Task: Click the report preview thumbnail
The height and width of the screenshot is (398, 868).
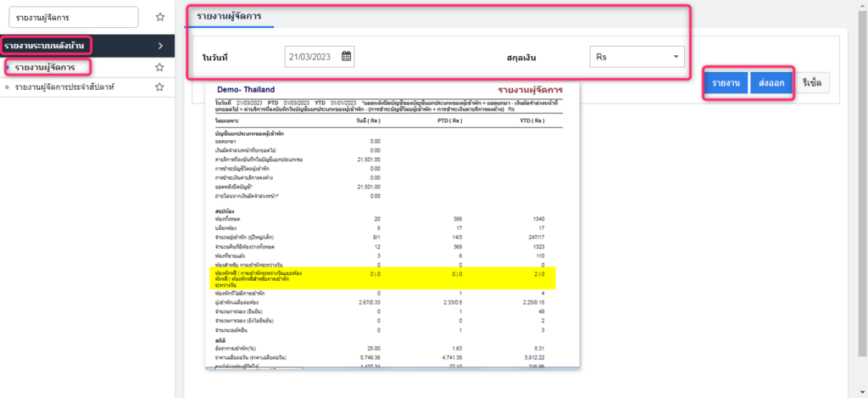Action: (x=392, y=225)
